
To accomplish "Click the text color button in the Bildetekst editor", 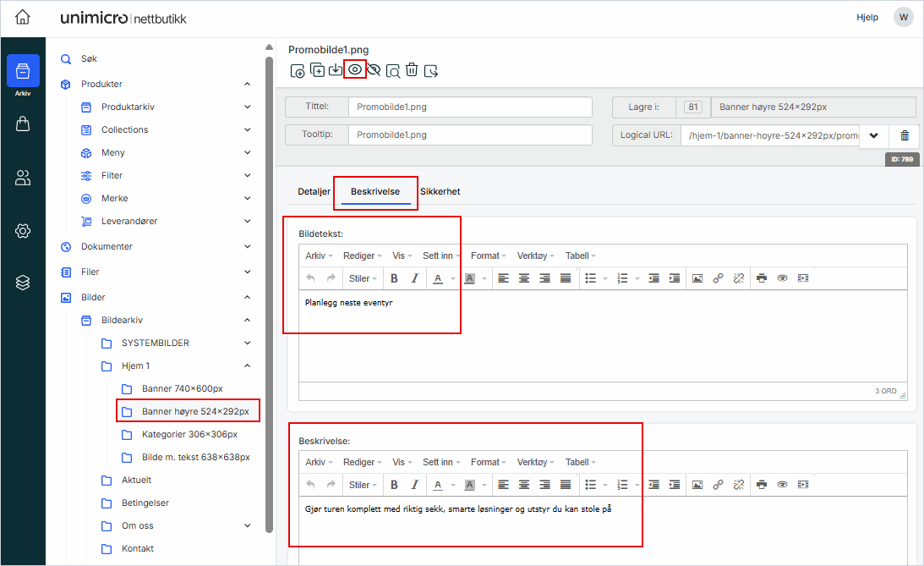I will (438, 278).
